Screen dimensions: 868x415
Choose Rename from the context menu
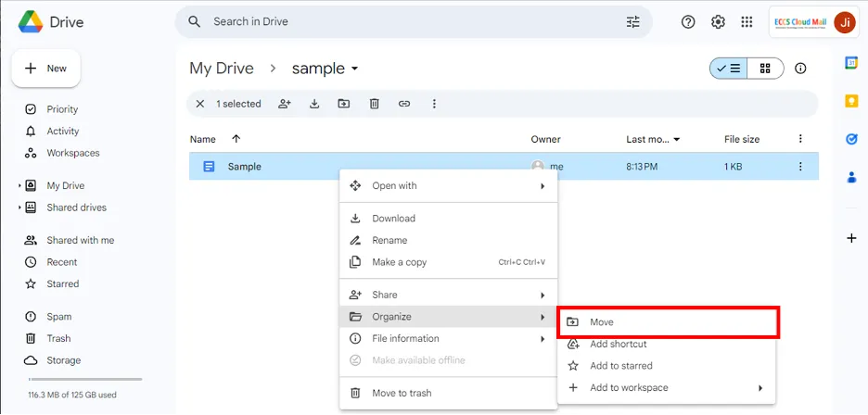click(x=389, y=240)
